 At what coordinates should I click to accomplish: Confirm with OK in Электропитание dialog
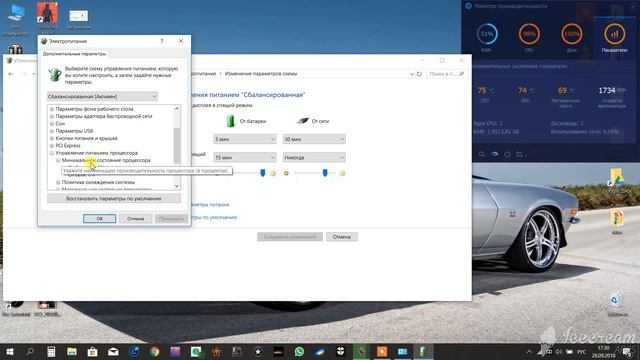tap(100, 219)
